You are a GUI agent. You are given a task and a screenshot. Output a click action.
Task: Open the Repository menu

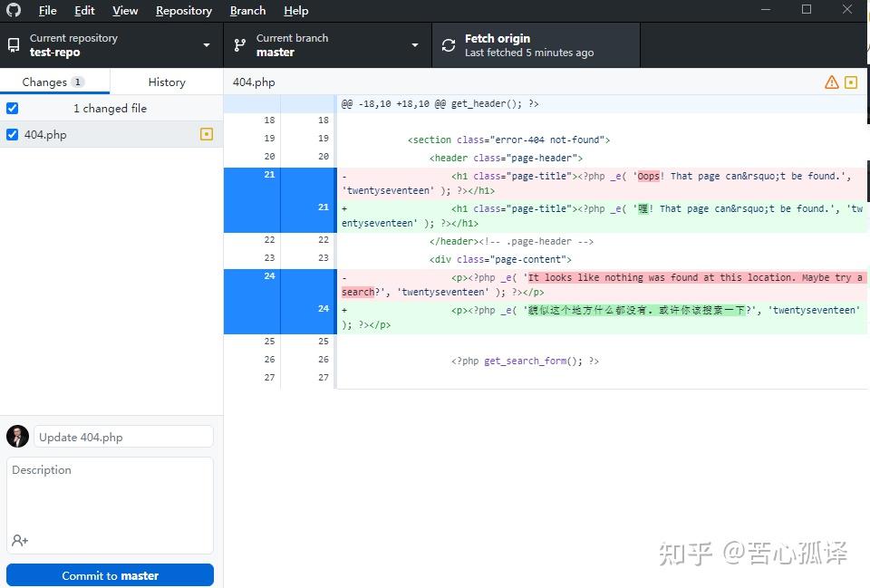point(183,10)
